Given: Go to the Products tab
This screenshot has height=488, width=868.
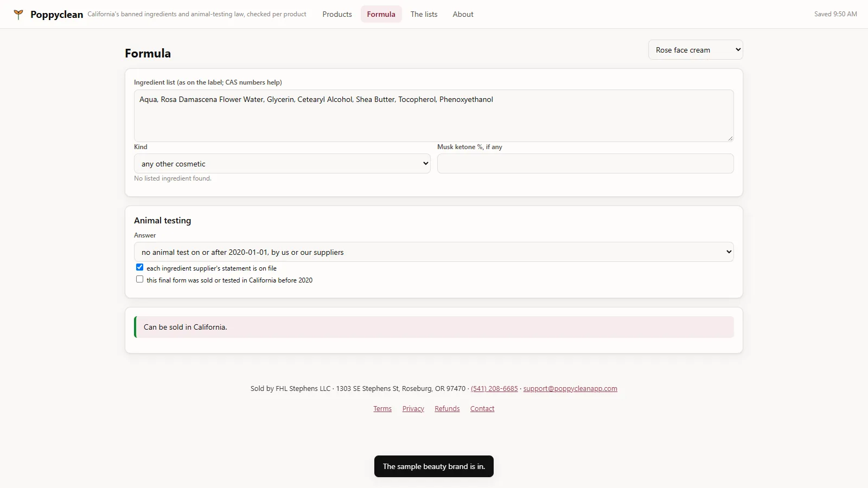Looking at the screenshot, I should click(x=337, y=14).
